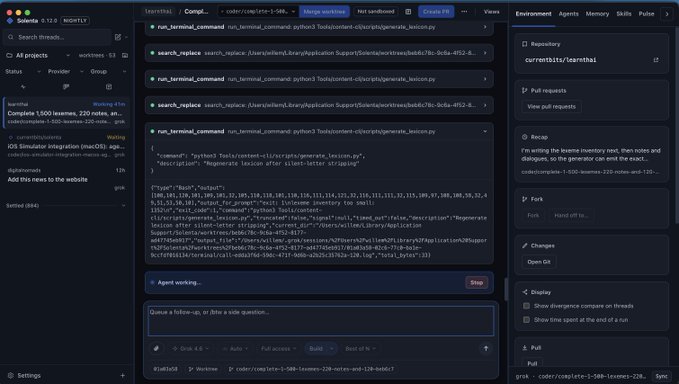Switch to the Memory tab
Screen dimensions: 679x384
(597, 14)
